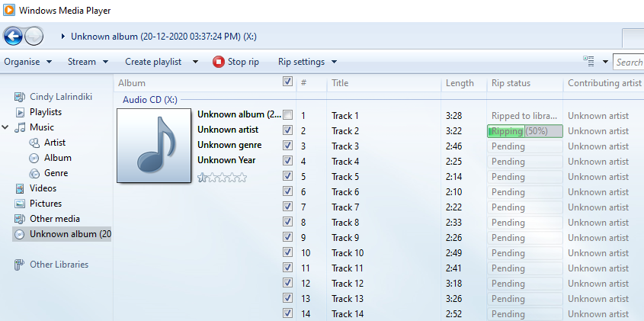Open the Rip settings dropdown menu
Viewport: 644px width, 321px height.
coord(308,62)
